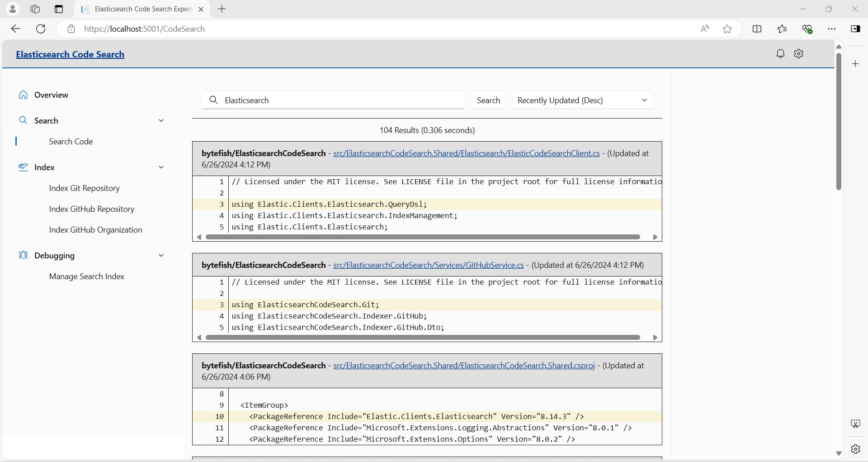Open split screen icon
The image size is (868, 462).
point(757,29)
